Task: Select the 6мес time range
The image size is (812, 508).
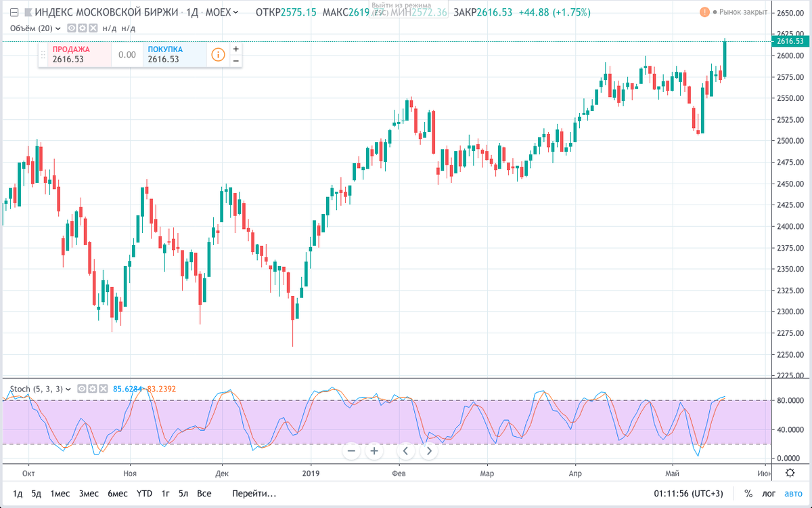Action: coord(118,493)
